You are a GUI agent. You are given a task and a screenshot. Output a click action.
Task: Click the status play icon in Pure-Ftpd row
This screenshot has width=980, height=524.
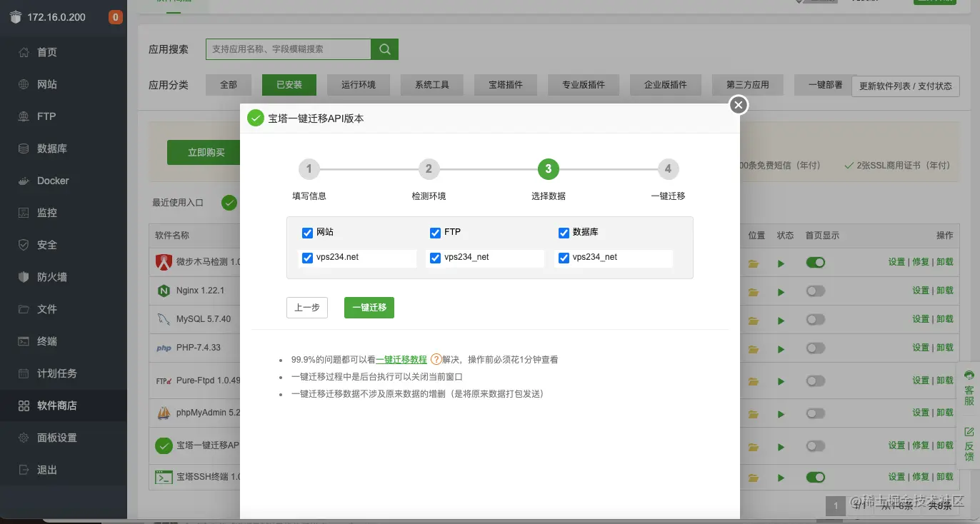pyautogui.click(x=781, y=381)
